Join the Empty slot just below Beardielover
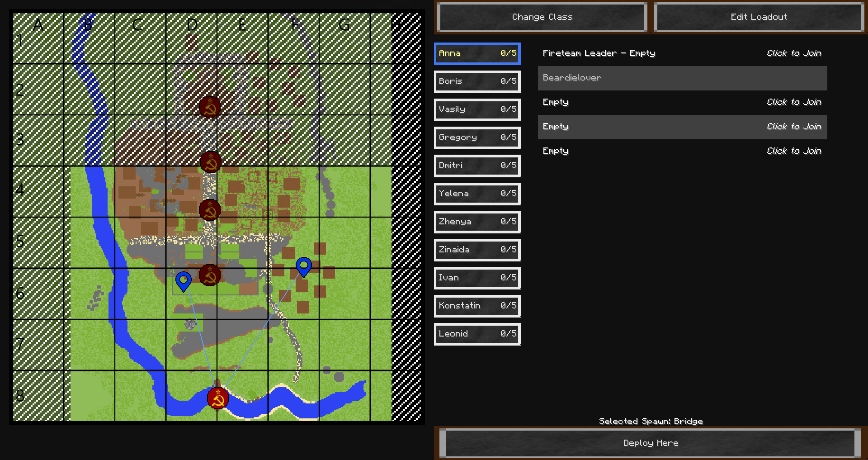The image size is (868, 460). pyautogui.click(x=682, y=102)
